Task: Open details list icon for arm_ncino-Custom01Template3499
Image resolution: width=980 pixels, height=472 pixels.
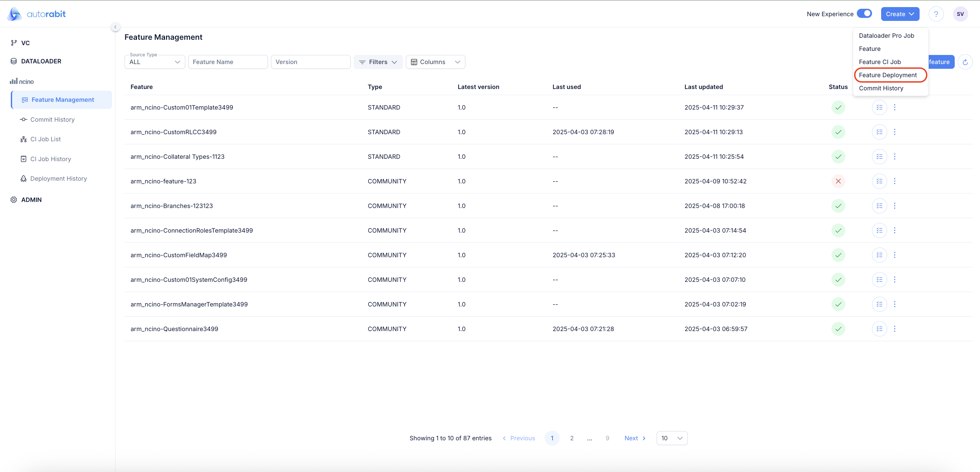Action: [x=879, y=108]
